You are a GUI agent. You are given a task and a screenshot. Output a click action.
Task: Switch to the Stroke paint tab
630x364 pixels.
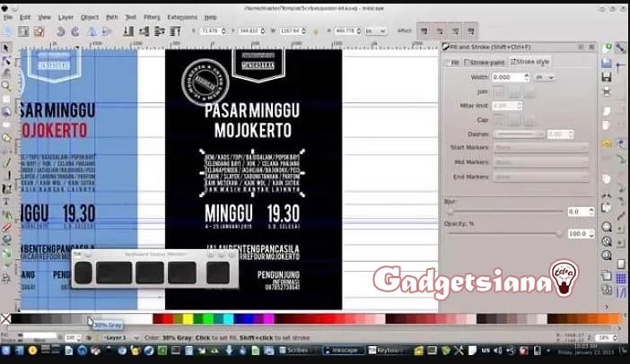(486, 62)
